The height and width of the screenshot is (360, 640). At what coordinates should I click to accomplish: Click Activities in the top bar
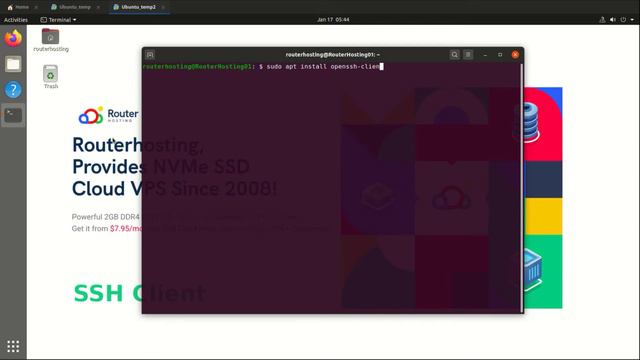[x=16, y=20]
